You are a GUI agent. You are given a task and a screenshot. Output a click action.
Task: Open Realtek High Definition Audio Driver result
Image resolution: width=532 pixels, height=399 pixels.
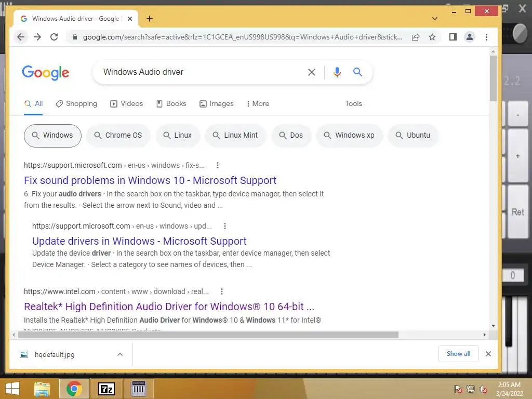pos(169,307)
